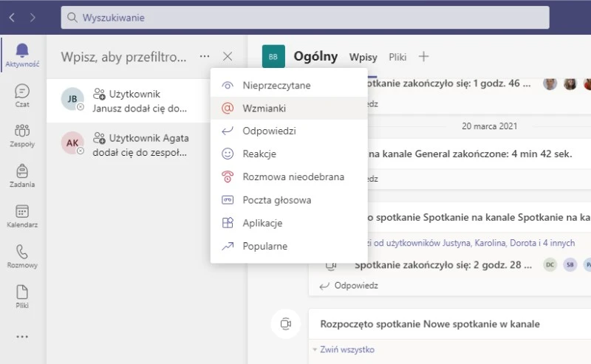
Task: Open Rozmowy phone icon
Action: coord(22,255)
